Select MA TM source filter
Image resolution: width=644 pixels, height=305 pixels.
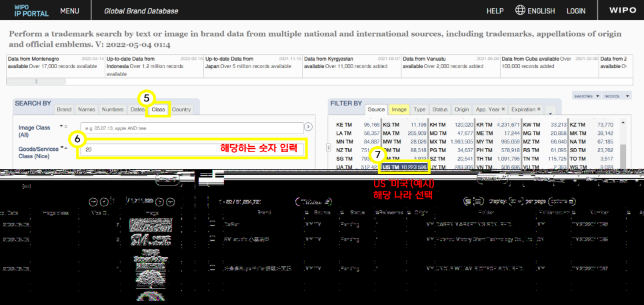tap(405, 133)
